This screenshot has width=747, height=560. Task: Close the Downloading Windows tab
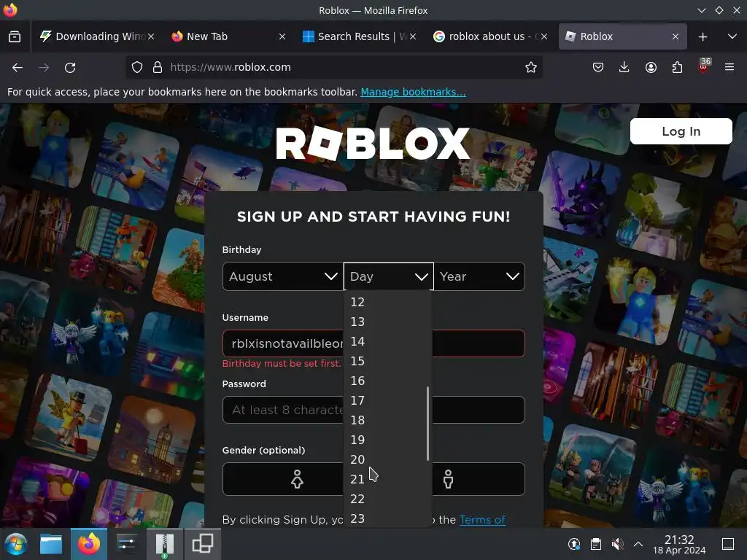pyautogui.click(x=151, y=36)
